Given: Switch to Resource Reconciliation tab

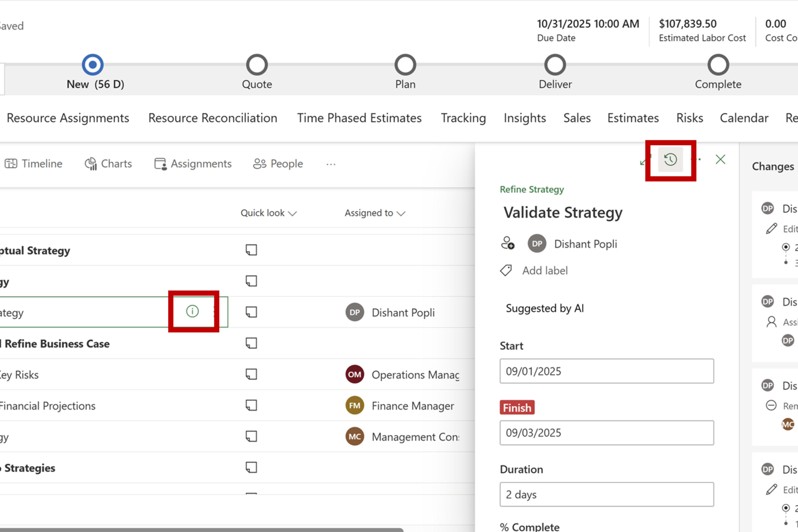Looking at the screenshot, I should 213,118.
